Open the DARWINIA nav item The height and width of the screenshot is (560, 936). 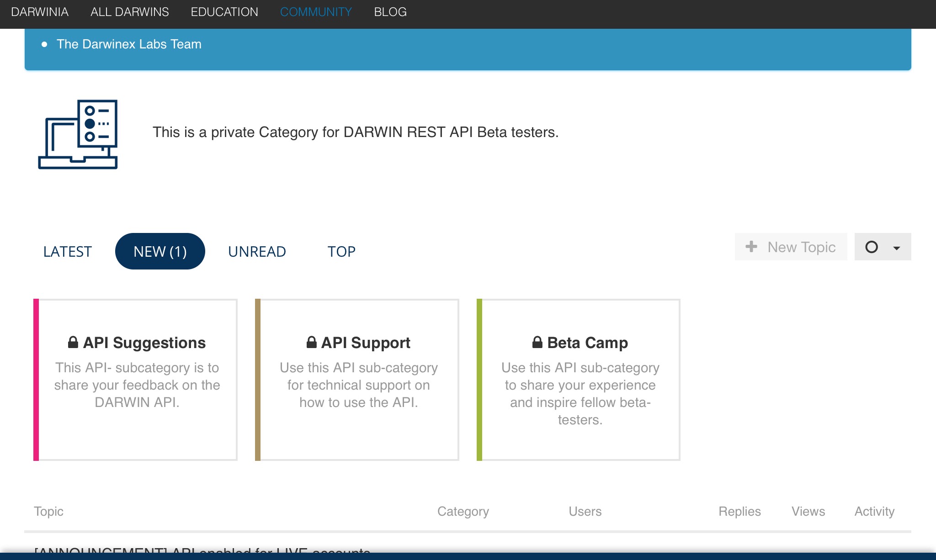tap(40, 12)
